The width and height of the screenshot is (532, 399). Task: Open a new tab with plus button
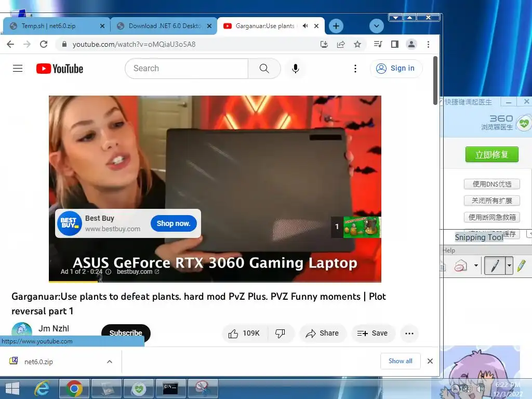336,26
